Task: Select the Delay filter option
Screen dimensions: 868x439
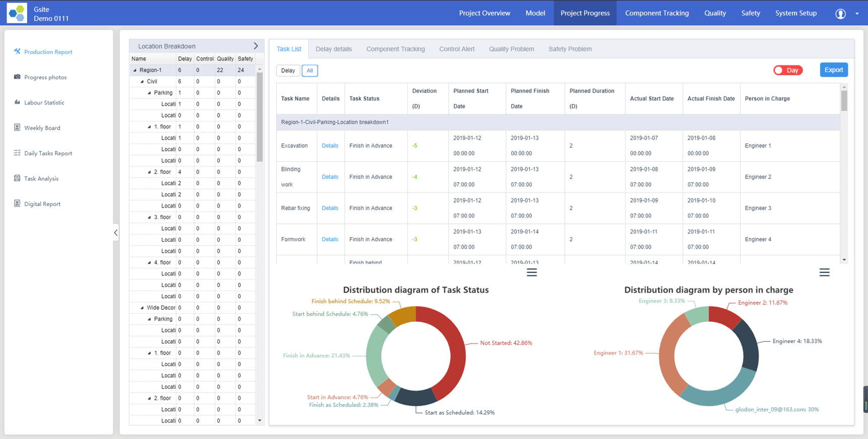Action: (x=288, y=70)
